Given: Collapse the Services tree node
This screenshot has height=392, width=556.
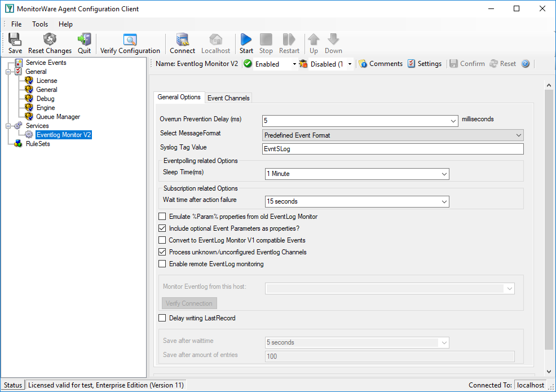Looking at the screenshot, I should click(8, 126).
